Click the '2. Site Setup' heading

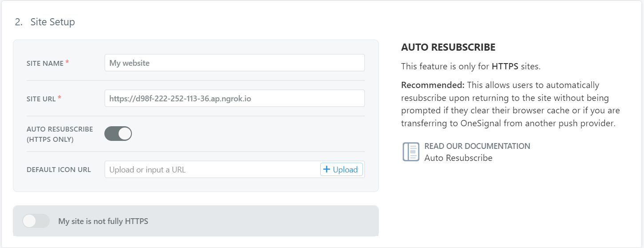coord(45,22)
